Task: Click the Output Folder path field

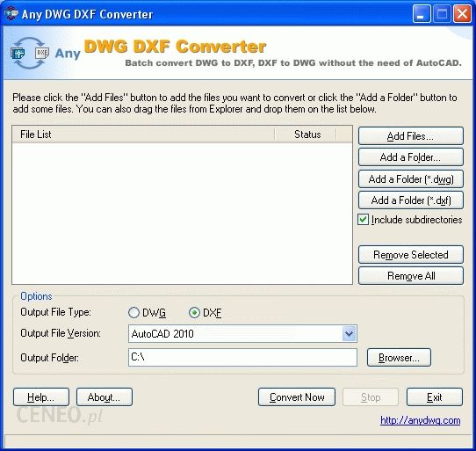Action: (242, 358)
